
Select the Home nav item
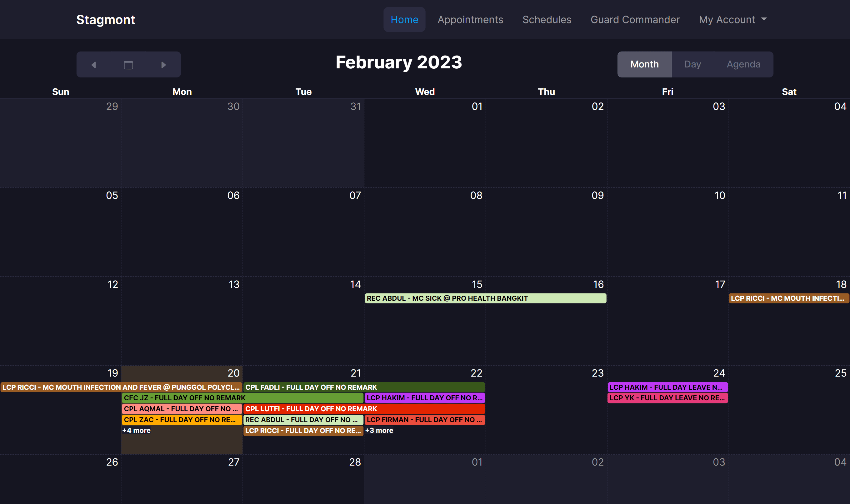[404, 20]
